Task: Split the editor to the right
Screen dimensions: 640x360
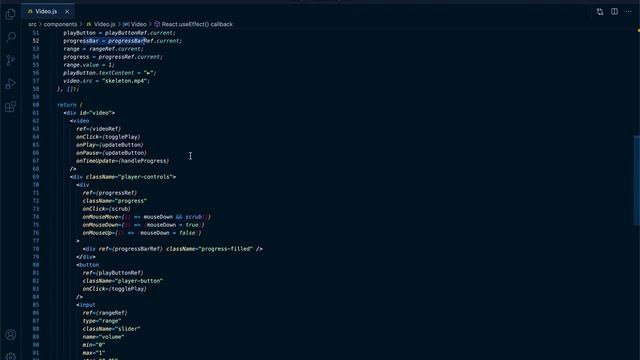Action: click(x=614, y=12)
